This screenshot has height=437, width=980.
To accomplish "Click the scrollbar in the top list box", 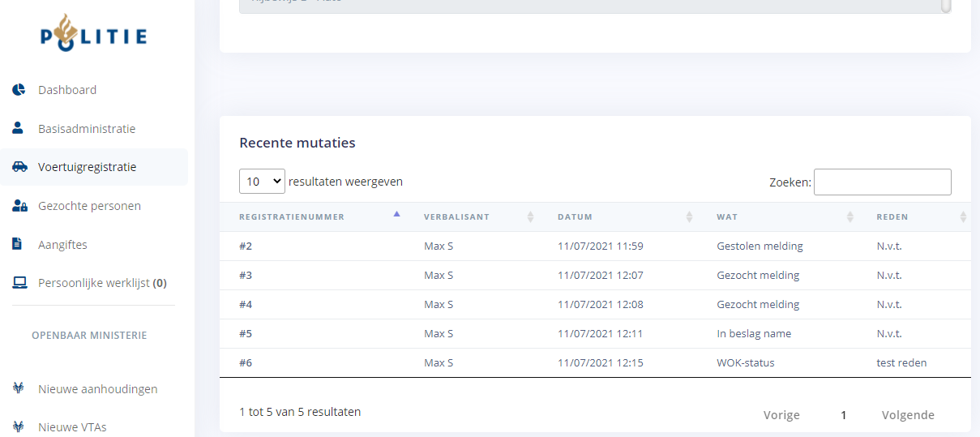I will click(x=945, y=6).
